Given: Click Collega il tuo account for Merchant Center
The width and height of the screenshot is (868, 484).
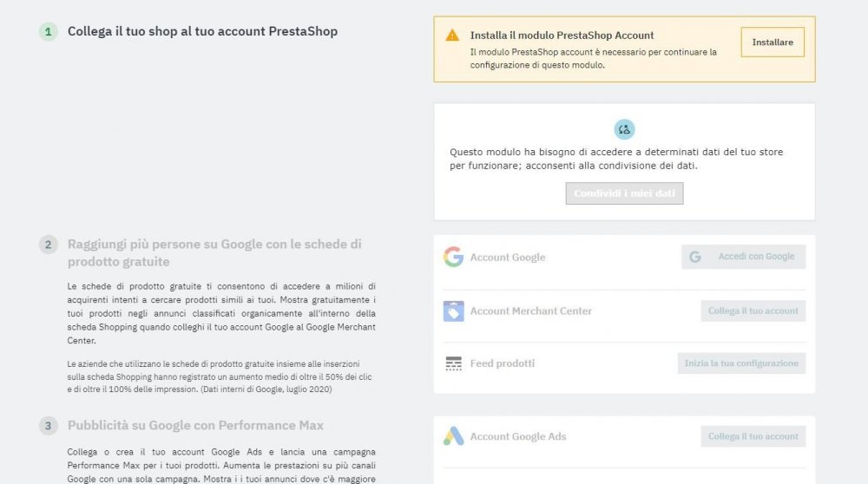Looking at the screenshot, I should (753, 311).
